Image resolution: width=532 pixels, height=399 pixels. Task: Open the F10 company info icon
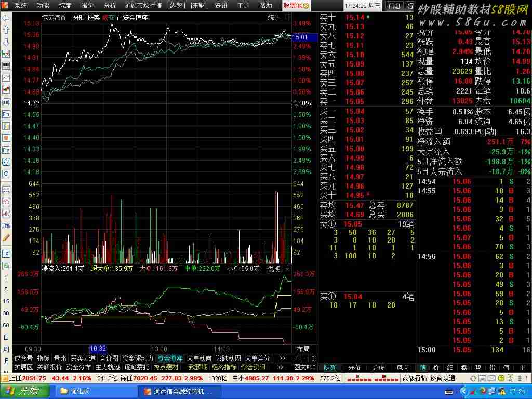(x=6, y=114)
